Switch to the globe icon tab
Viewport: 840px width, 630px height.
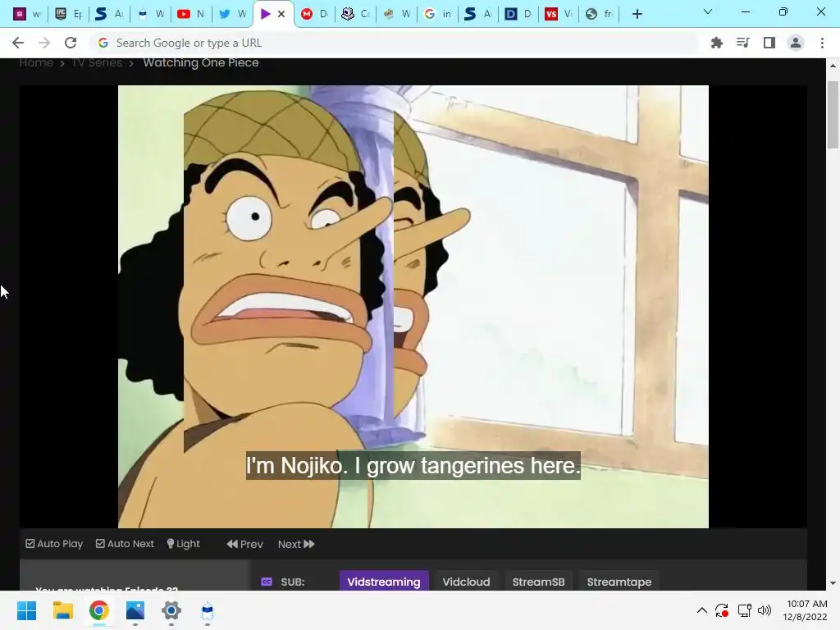pos(598,14)
